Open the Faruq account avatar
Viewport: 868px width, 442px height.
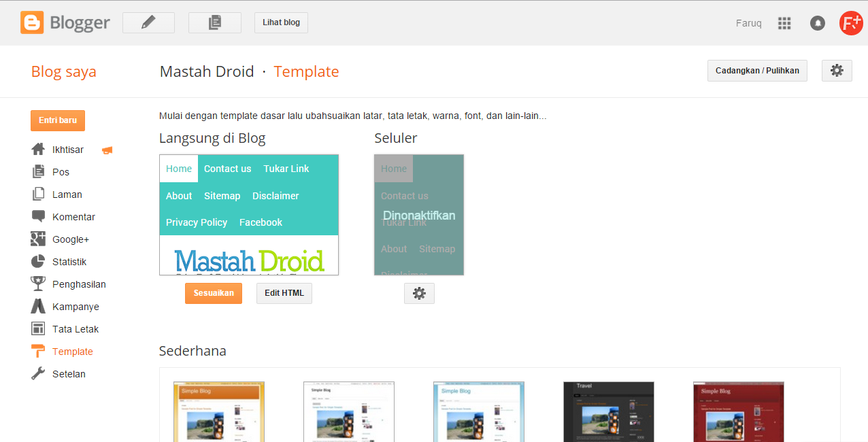pos(851,23)
